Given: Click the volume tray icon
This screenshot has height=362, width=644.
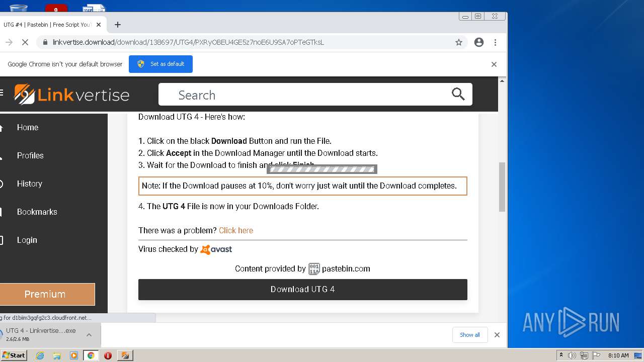Looking at the screenshot, I should pyautogui.click(x=572, y=355).
